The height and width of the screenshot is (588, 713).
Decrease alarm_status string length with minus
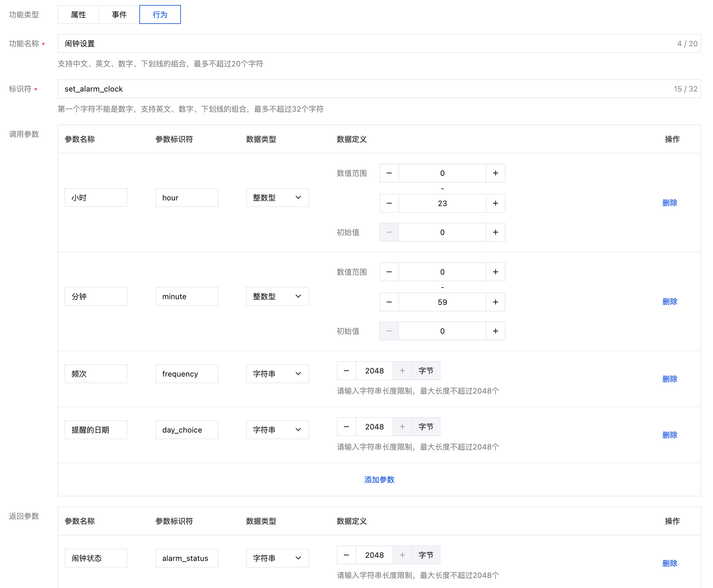click(346, 555)
